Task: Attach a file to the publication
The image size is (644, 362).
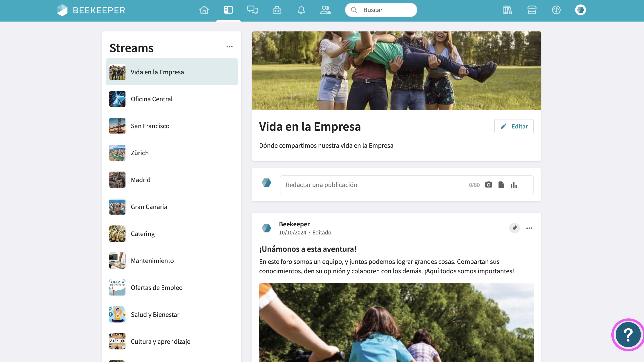Action: point(501,185)
